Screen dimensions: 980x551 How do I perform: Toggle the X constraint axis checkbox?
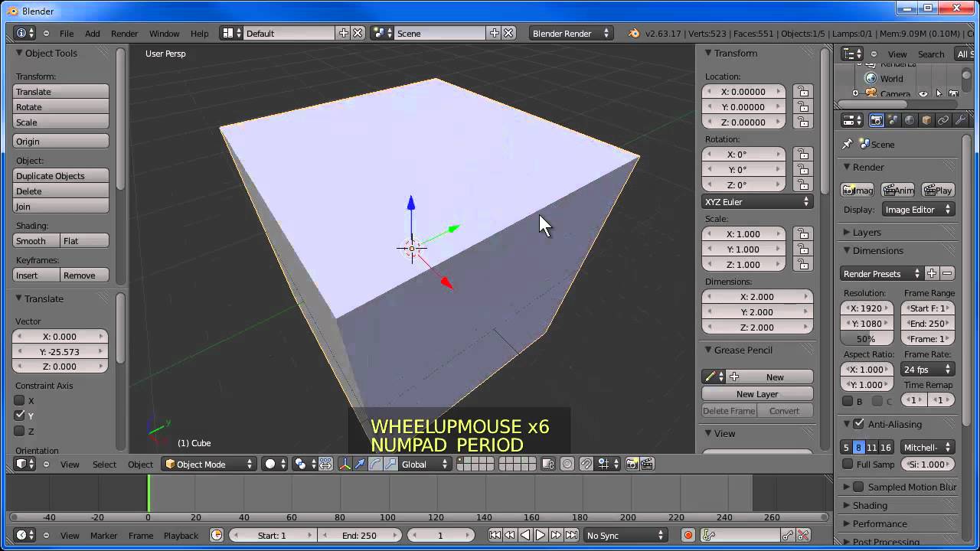click(x=20, y=400)
